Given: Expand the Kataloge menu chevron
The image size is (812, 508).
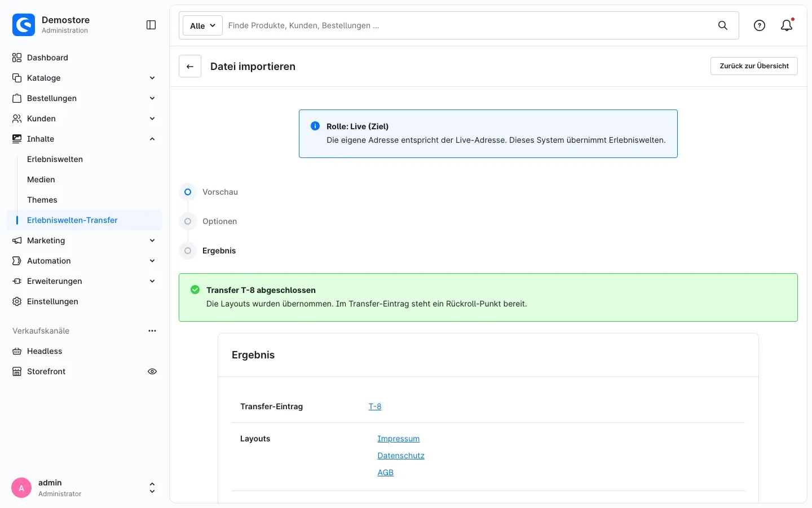Looking at the screenshot, I should pos(152,78).
